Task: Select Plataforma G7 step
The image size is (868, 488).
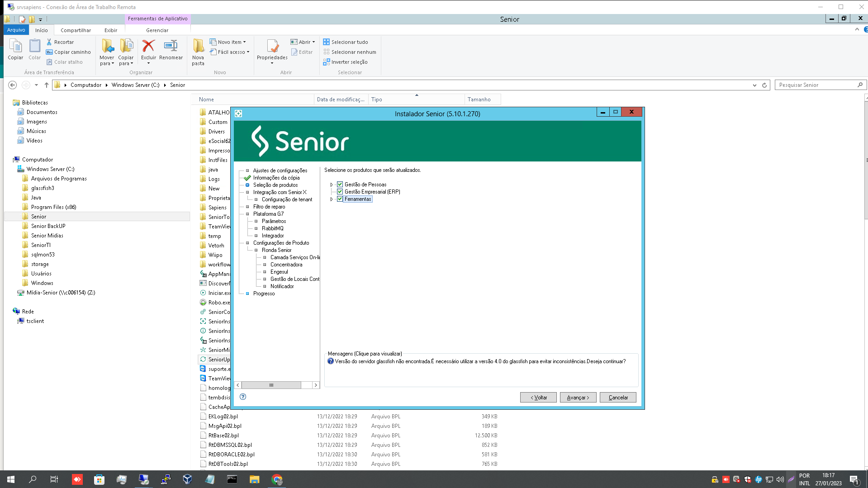Action: (x=268, y=214)
